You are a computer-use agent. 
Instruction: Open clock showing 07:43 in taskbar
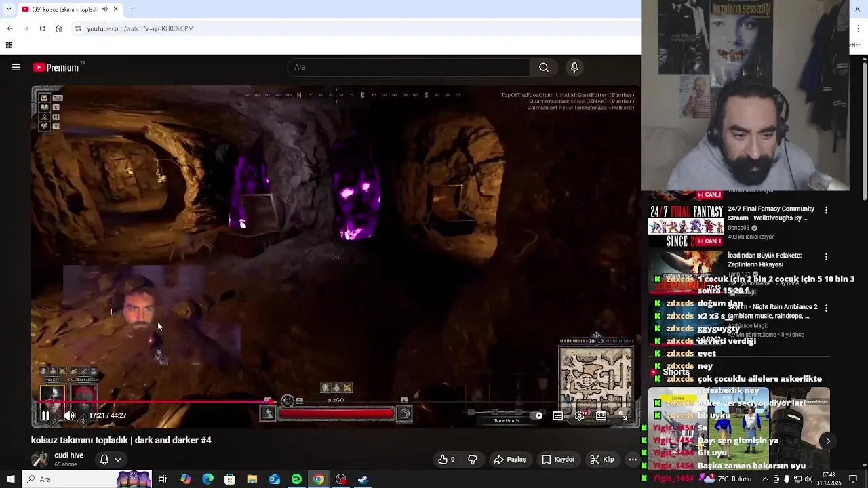pyautogui.click(x=831, y=479)
